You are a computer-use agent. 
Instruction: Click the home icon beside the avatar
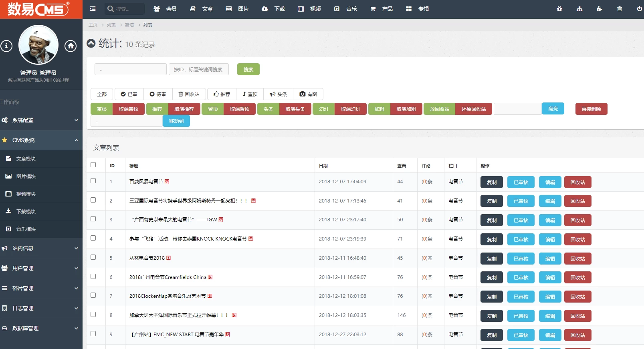(71, 46)
